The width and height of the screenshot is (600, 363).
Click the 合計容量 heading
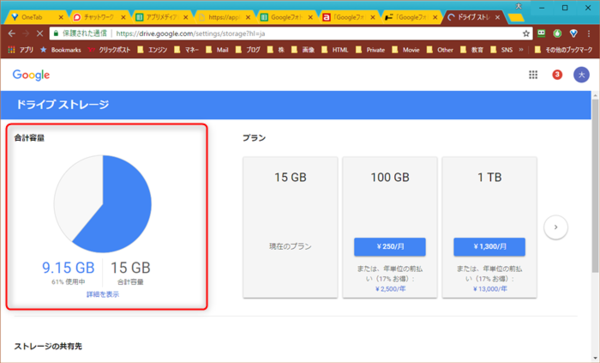coord(29,138)
